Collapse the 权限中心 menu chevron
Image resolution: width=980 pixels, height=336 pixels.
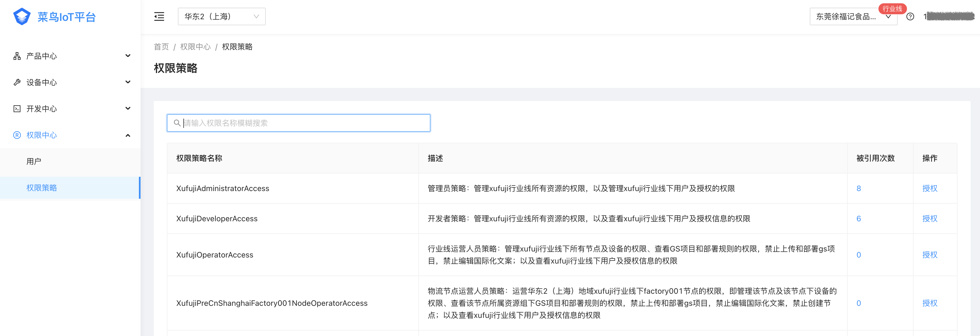[x=128, y=135]
